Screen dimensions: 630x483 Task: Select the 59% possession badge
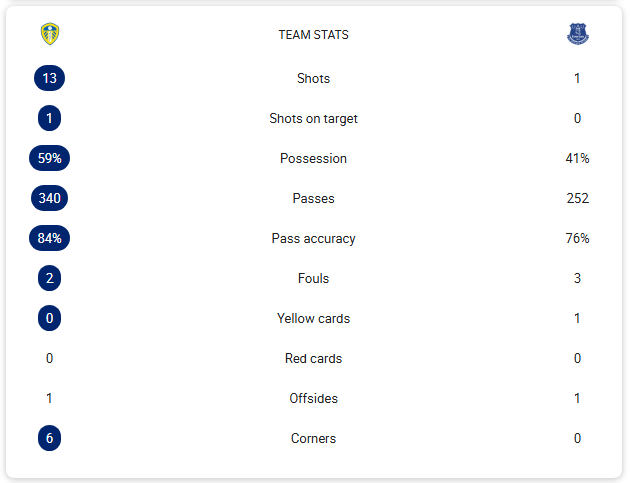pos(49,158)
